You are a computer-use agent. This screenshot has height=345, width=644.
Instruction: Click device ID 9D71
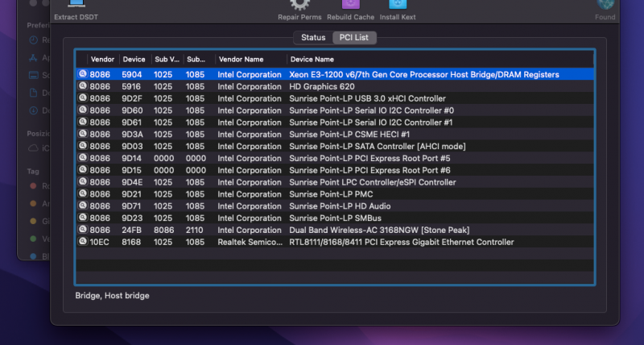(x=131, y=206)
